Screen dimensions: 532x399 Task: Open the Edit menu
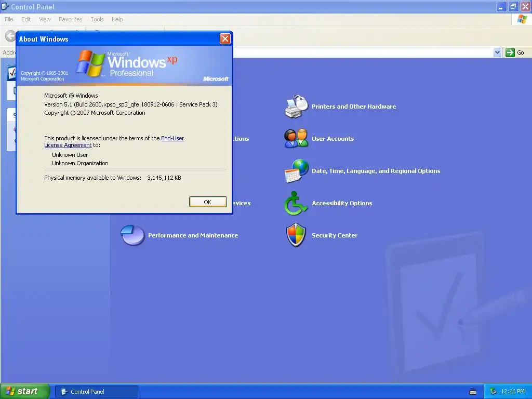tap(26, 19)
